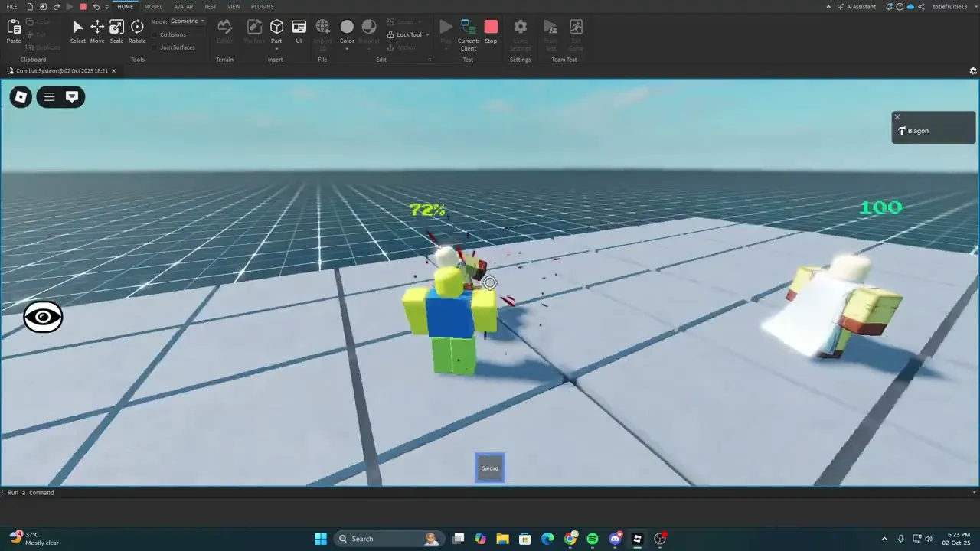Switch to the PLUGINS tab
980x551 pixels.
[x=262, y=7]
